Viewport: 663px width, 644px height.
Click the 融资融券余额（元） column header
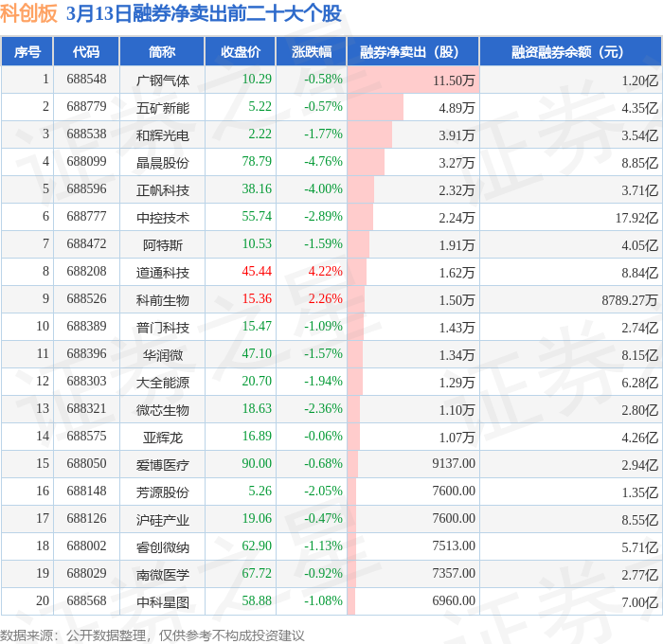(x=570, y=51)
